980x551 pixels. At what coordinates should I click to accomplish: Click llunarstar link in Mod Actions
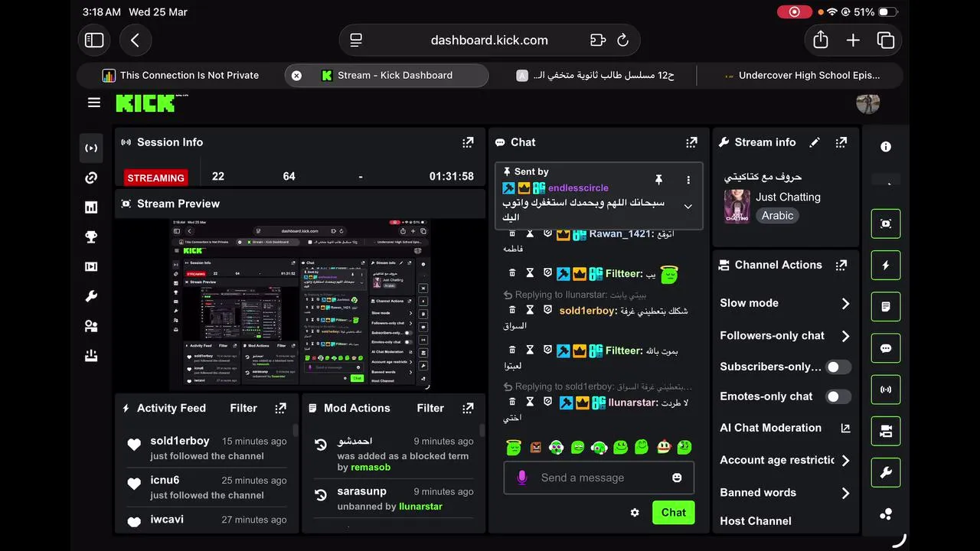[x=421, y=506]
